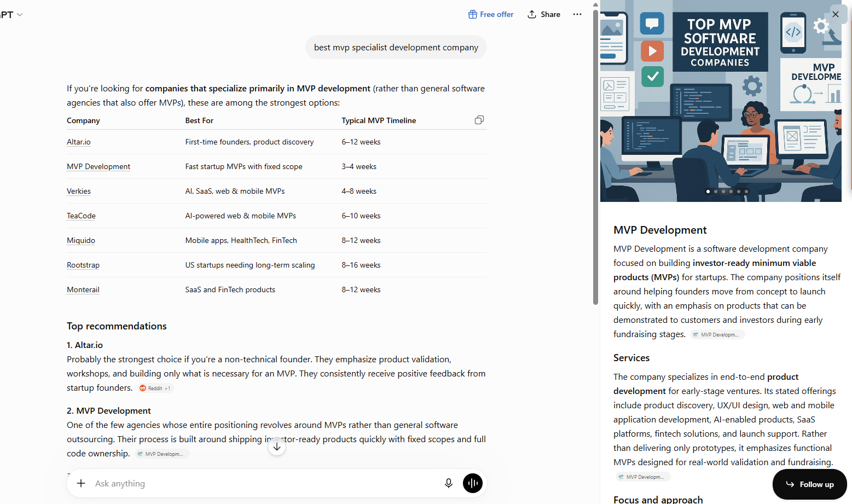This screenshot has height=504, width=852.
Task: Click the Free offer gift icon
Action: point(473,14)
